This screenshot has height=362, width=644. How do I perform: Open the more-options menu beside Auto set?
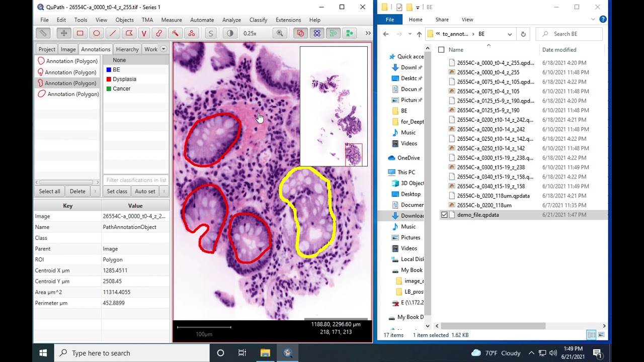click(165, 191)
